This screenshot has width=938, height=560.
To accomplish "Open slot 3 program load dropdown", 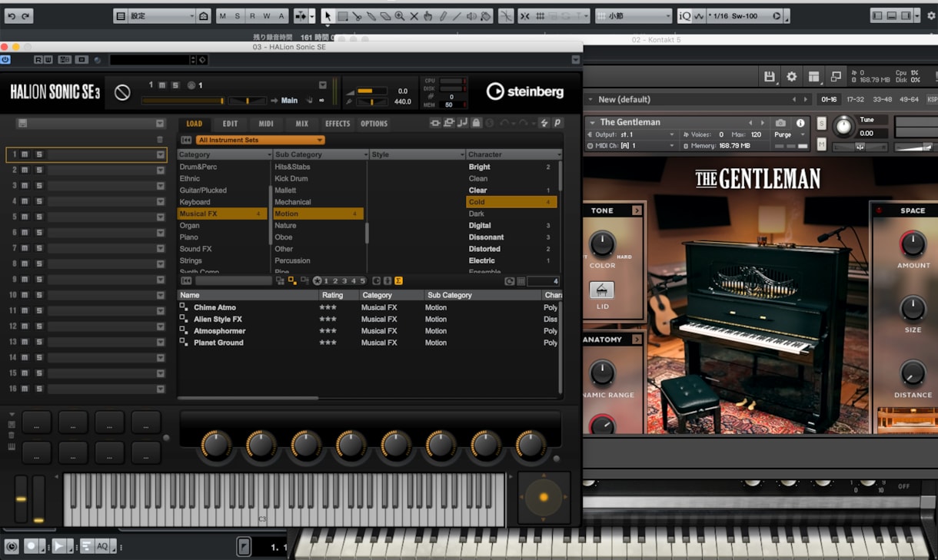I will (x=160, y=186).
